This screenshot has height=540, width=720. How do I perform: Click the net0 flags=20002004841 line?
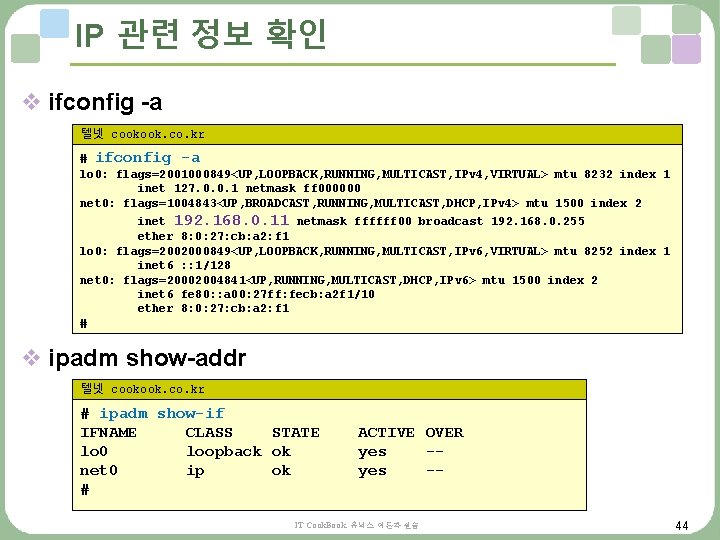click(338, 281)
